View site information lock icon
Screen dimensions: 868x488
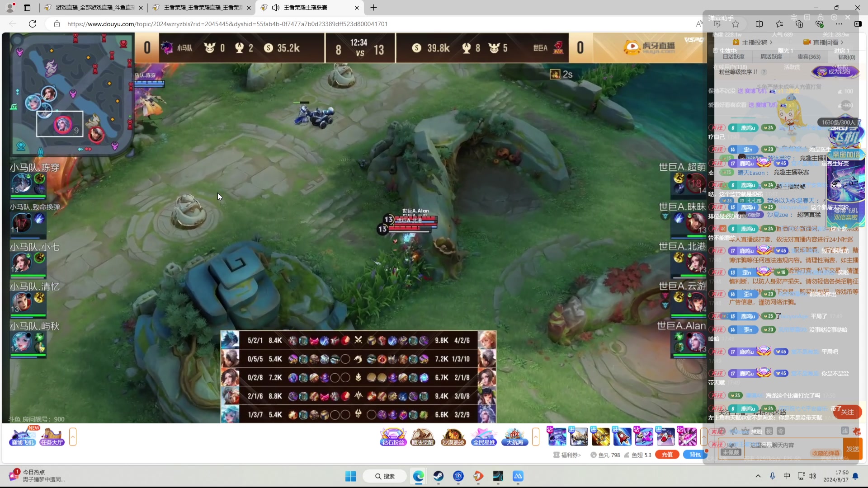point(57,24)
